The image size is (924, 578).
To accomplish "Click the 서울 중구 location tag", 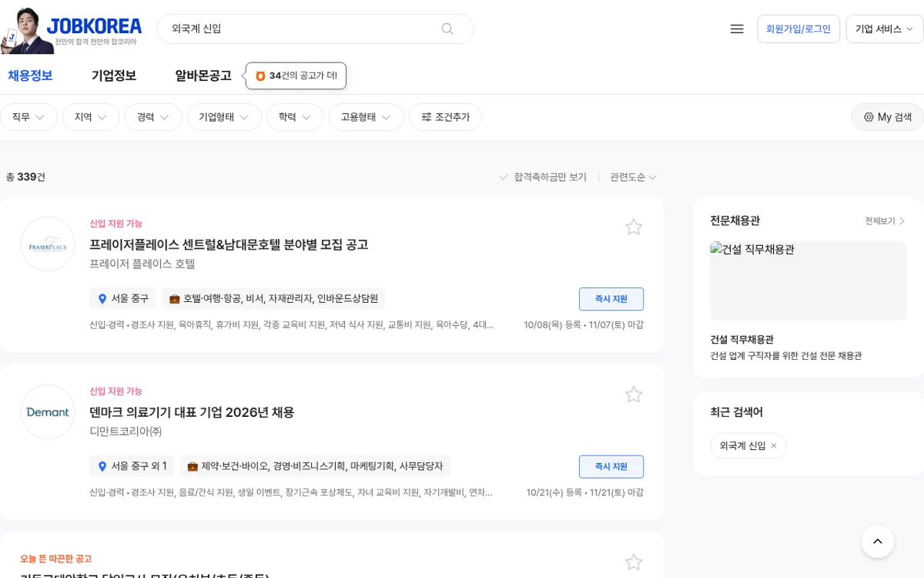I will [123, 298].
